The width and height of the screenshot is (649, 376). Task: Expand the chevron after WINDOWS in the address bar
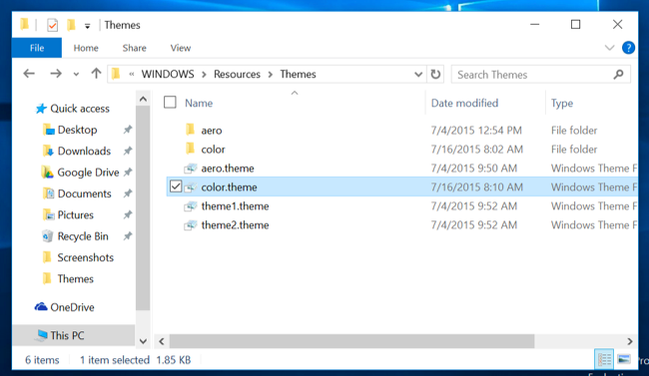point(204,75)
